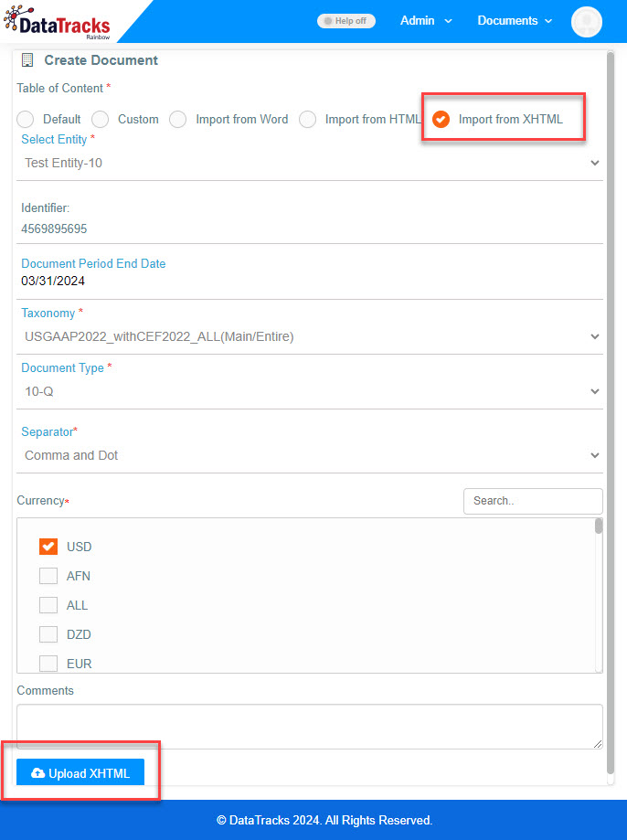Toggle the Help off switch
This screenshot has height=840, width=627.
click(346, 21)
